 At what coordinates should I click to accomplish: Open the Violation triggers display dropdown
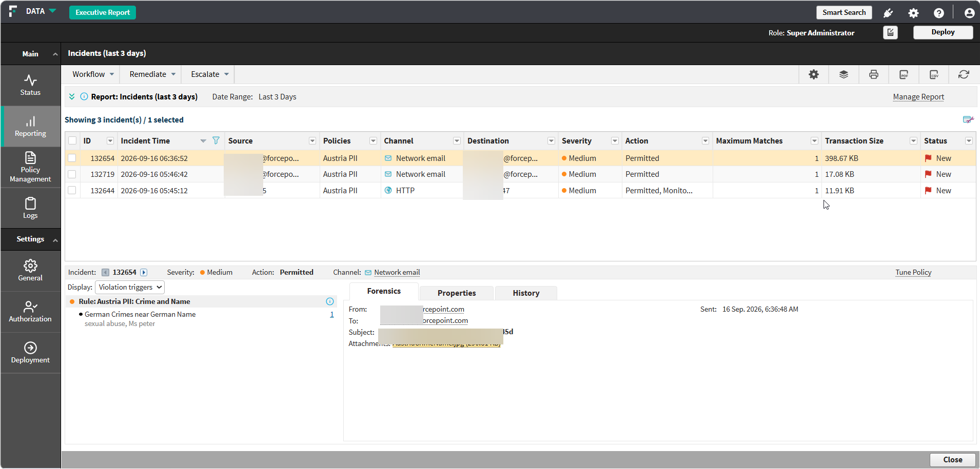tap(130, 287)
